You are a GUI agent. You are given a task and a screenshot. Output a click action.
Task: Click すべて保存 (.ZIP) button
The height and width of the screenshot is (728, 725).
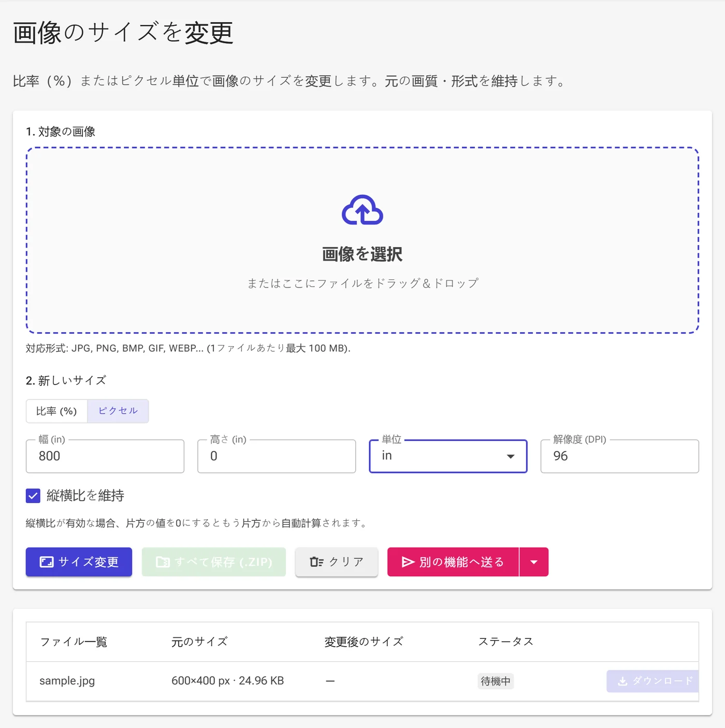coord(214,562)
